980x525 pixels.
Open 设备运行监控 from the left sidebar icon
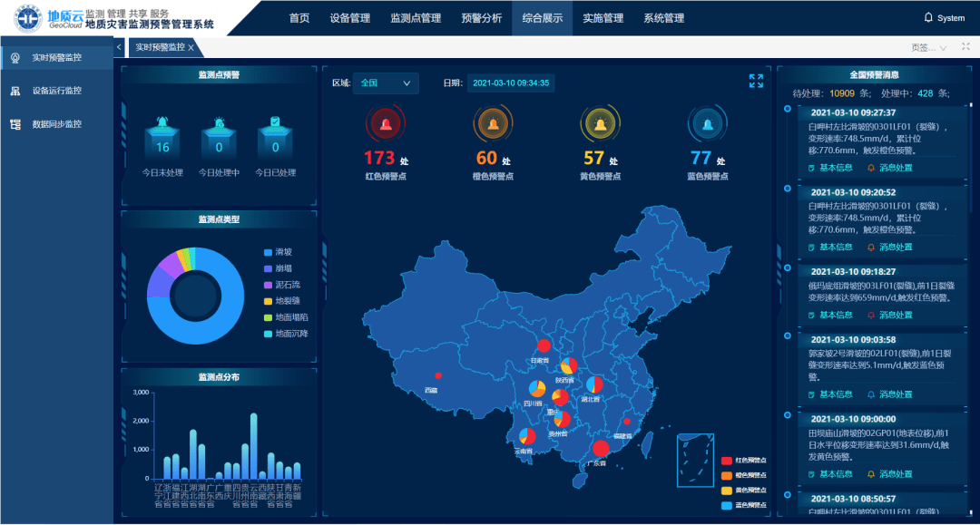coord(13,90)
